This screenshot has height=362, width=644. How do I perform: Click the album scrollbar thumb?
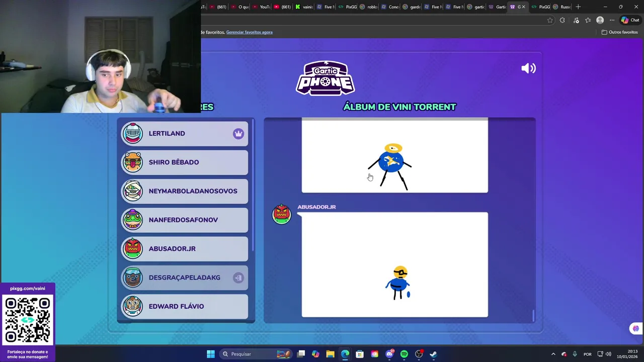[x=533, y=315]
